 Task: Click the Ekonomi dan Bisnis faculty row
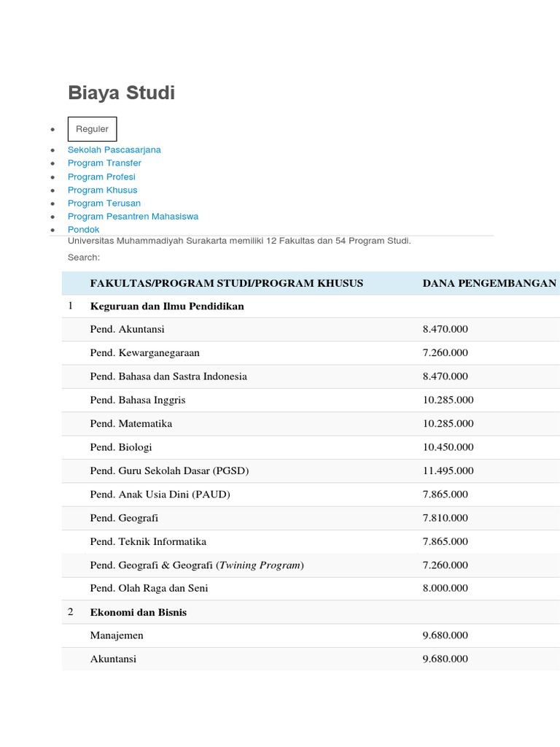311,612
